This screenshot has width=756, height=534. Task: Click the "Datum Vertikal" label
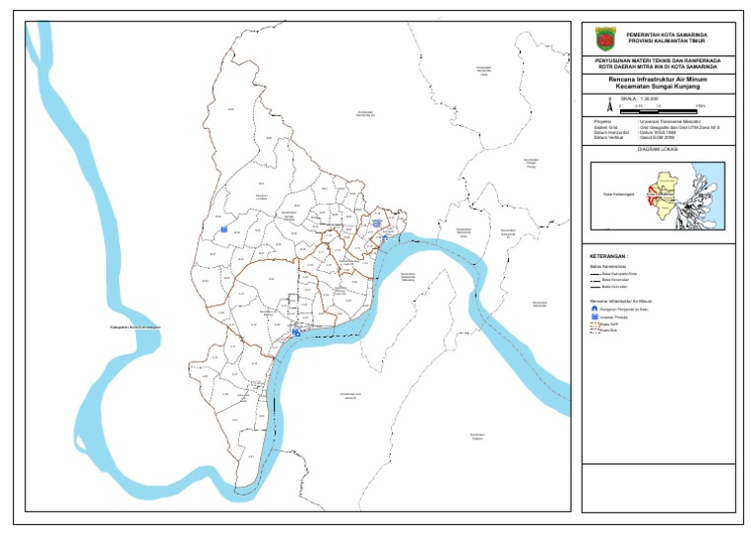608,138
